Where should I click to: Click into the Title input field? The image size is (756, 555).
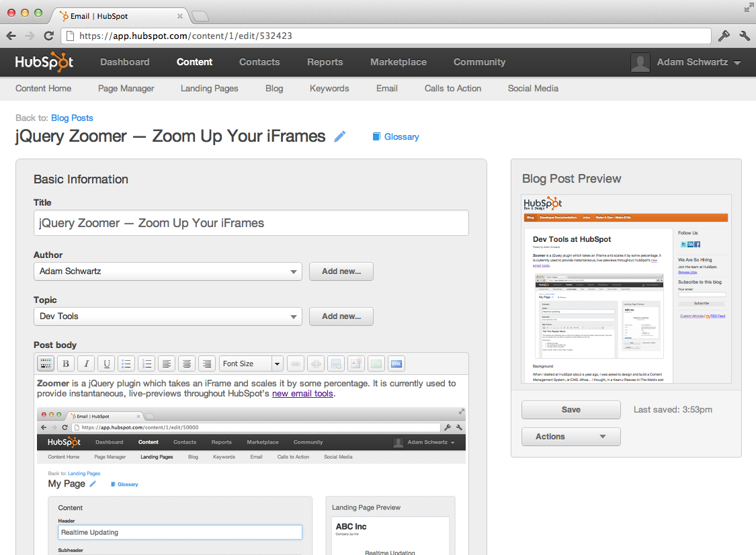[251, 223]
